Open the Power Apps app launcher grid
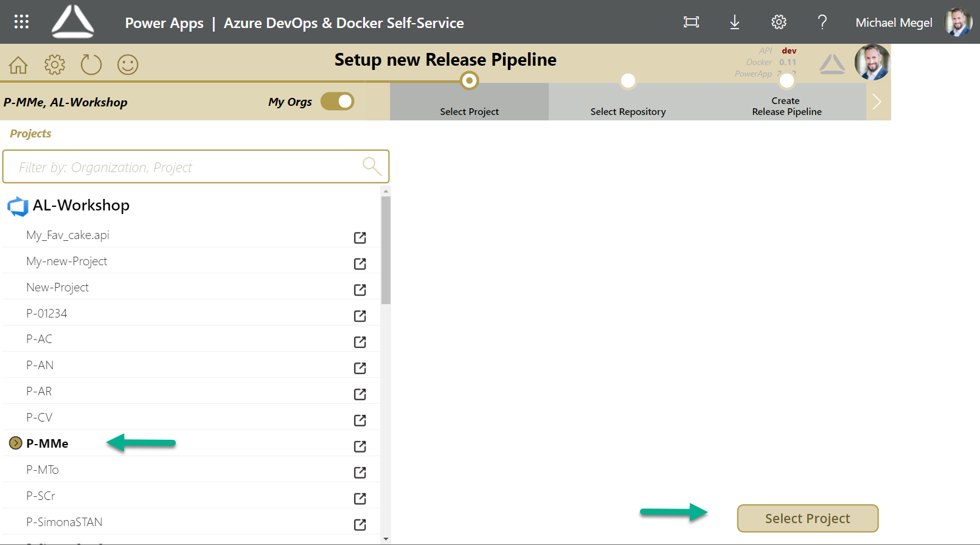The image size is (980, 545). click(x=21, y=22)
